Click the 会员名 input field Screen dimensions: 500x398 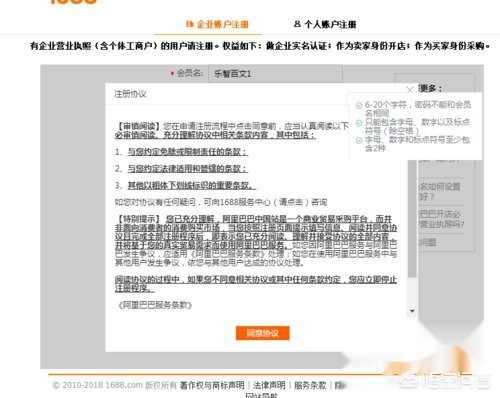[275, 73]
